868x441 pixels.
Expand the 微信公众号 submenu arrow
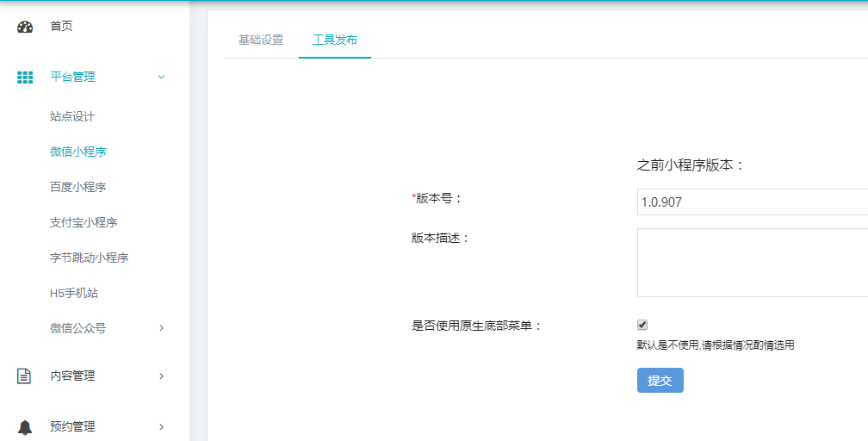tap(161, 328)
